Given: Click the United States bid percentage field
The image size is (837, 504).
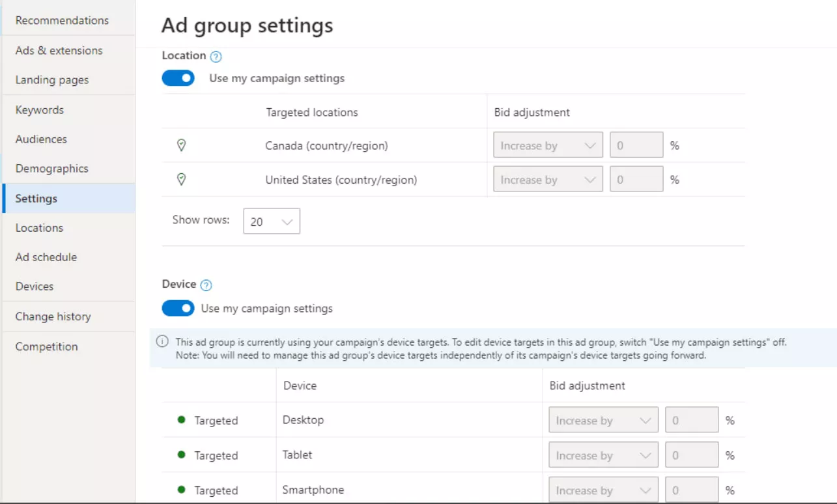Looking at the screenshot, I should click(x=636, y=180).
